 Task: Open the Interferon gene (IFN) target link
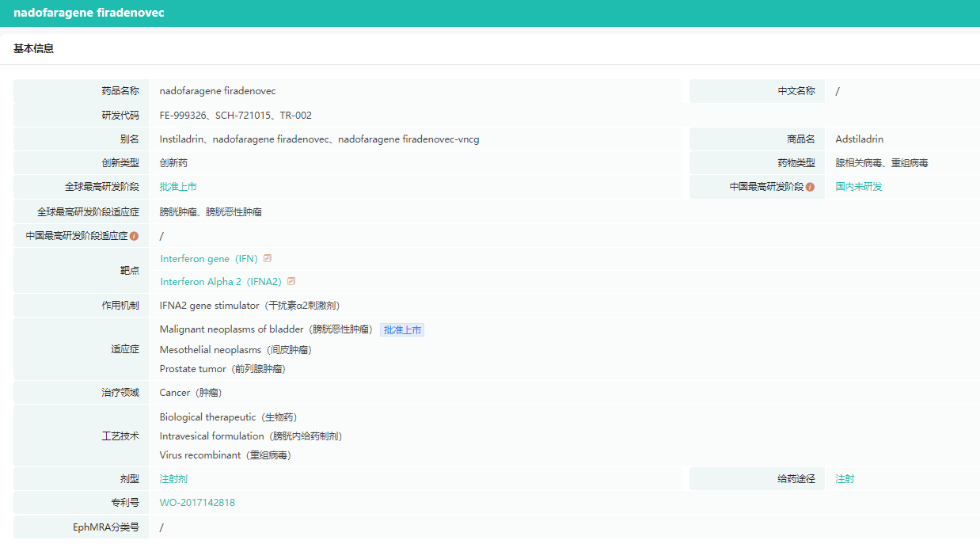pyautogui.click(x=209, y=259)
